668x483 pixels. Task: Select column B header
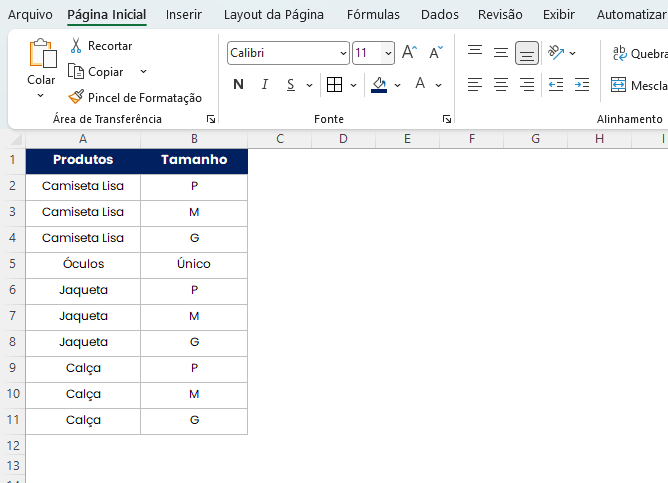click(x=194, y=139)
